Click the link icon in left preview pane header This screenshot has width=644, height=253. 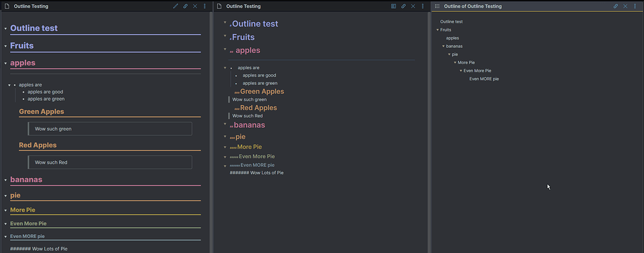(186, 6)
